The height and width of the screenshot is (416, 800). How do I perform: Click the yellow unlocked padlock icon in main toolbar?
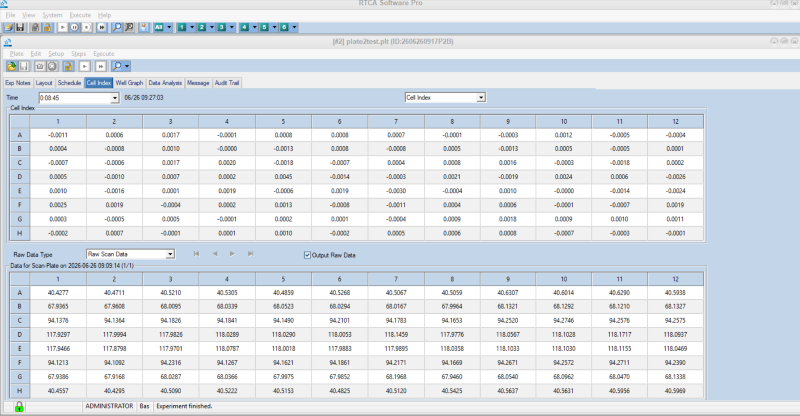click(x=47, y=27)
